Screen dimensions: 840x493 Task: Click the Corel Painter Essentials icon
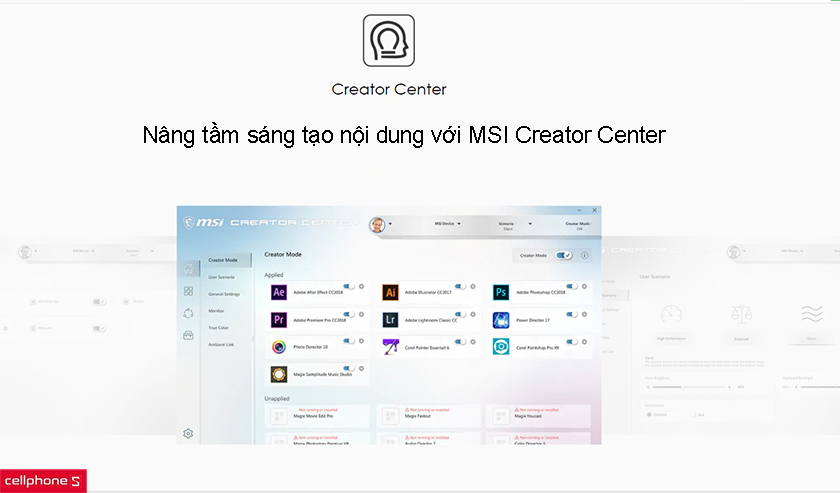pos(390,347)
